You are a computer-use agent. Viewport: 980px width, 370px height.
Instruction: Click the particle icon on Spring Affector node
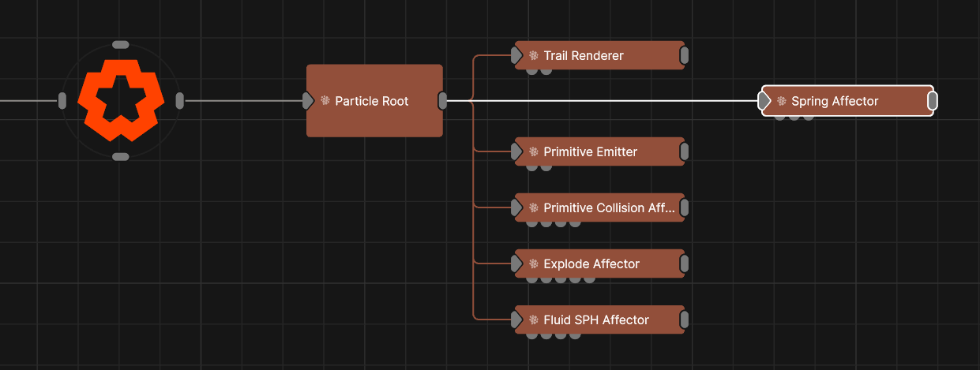click(782, 101)
